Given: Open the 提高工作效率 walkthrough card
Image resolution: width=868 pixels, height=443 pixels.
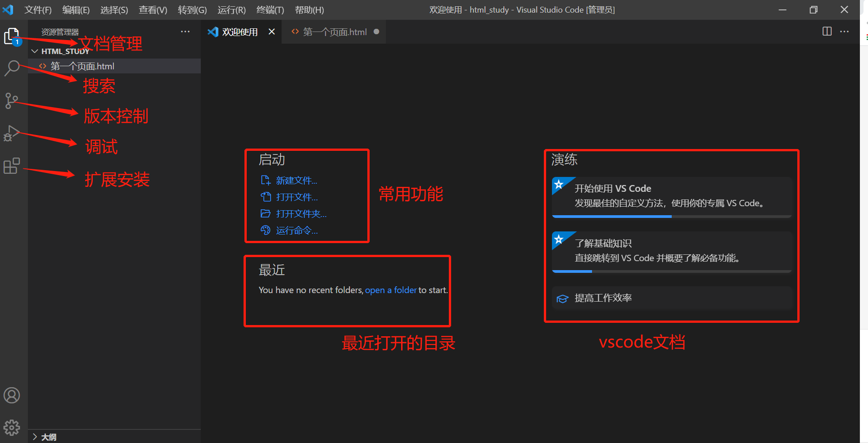Looking at the screenshot, I should click(x=672, y=298).
